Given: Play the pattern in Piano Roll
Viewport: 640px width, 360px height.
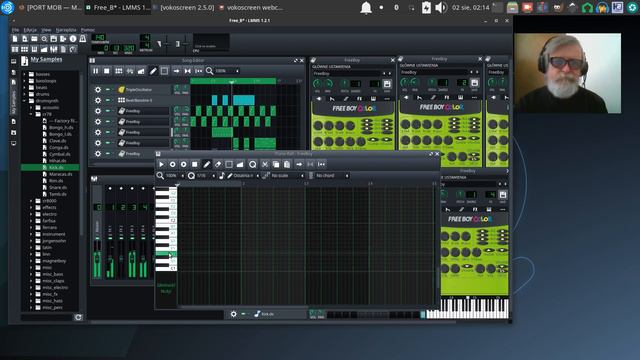Looking at the screenshot, I should point(161,164).
